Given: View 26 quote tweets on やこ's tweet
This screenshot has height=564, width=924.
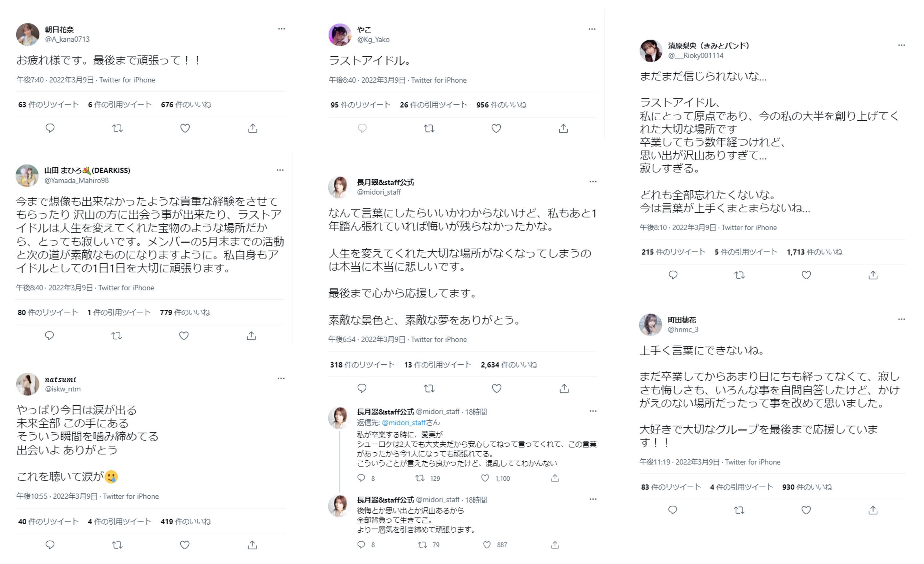Looking at the screenshot, I should (434, 105).
